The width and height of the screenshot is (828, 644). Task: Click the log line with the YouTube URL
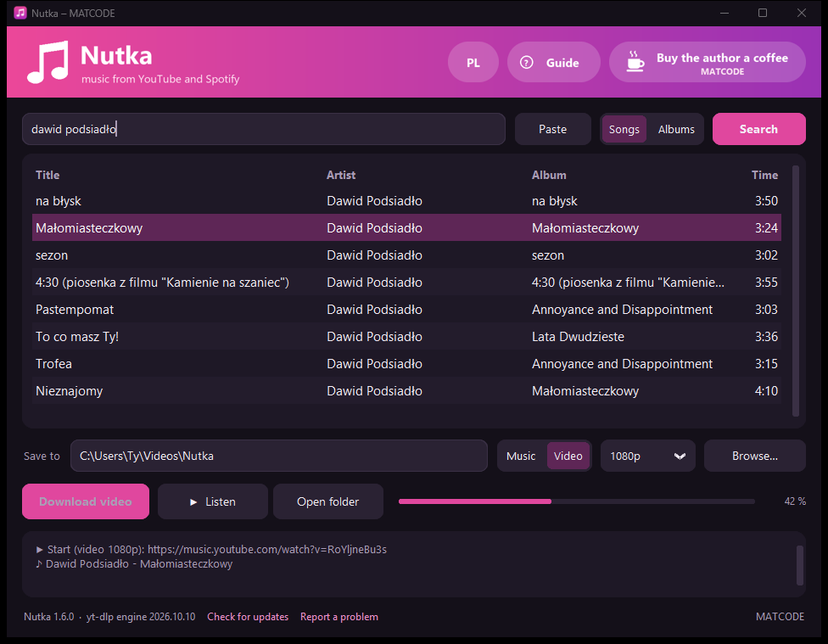[x=212, y=550]
